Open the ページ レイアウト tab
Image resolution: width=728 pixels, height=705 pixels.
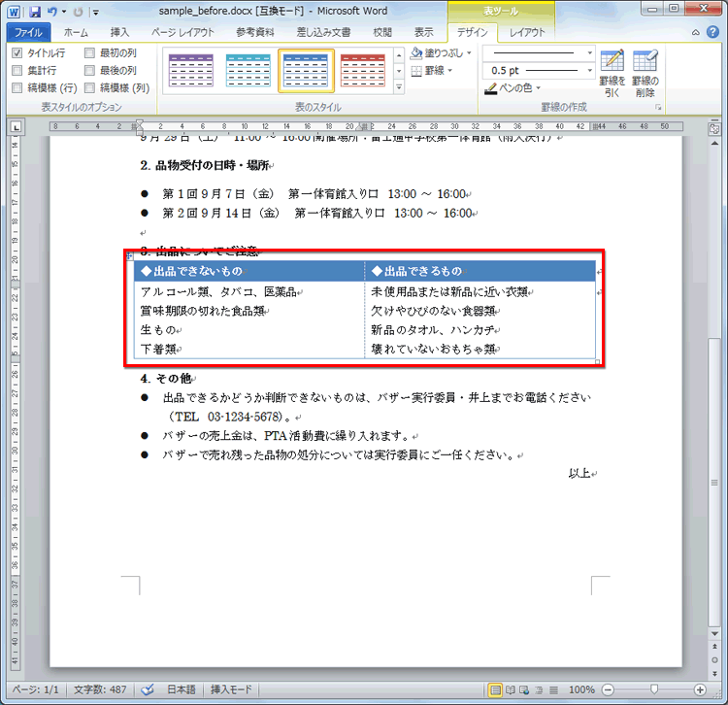[x=182, y=32]
